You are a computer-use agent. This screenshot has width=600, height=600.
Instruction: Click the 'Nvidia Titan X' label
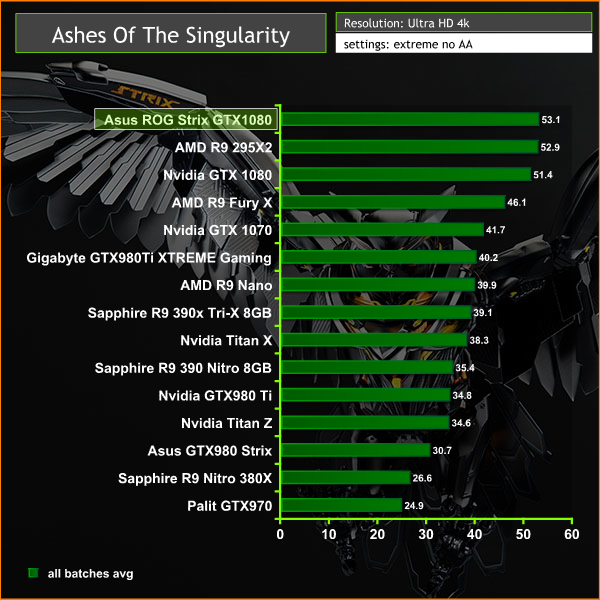click(x=226, y=340)
